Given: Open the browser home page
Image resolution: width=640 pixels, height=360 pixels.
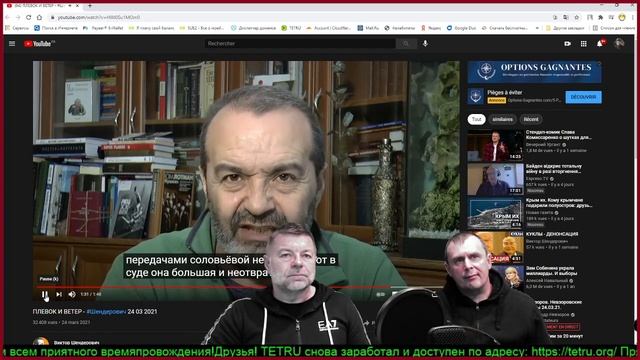Looking at the screenshot, I should coord(39,17).
